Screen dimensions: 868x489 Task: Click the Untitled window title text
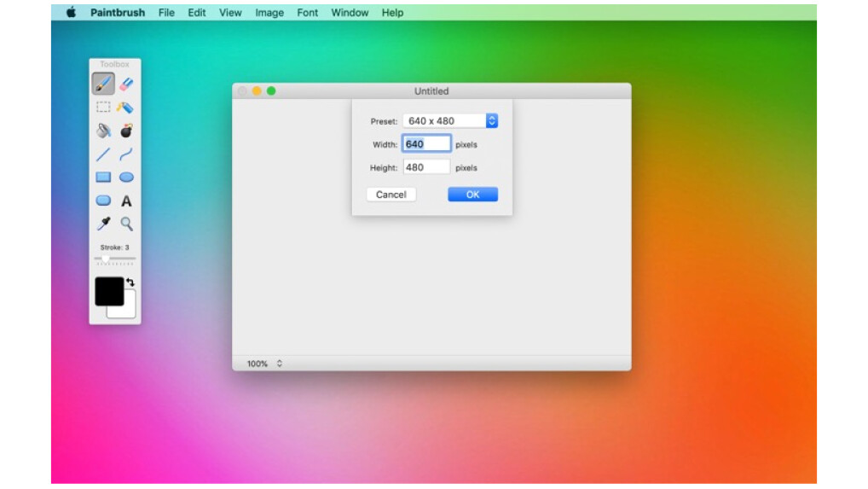click(x=431, y=90)
